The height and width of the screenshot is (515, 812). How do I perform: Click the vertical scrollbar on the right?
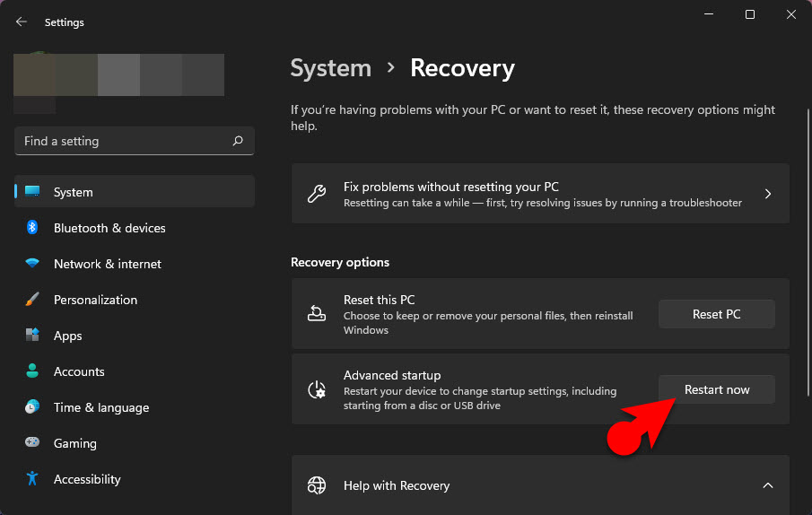(808, 253)
